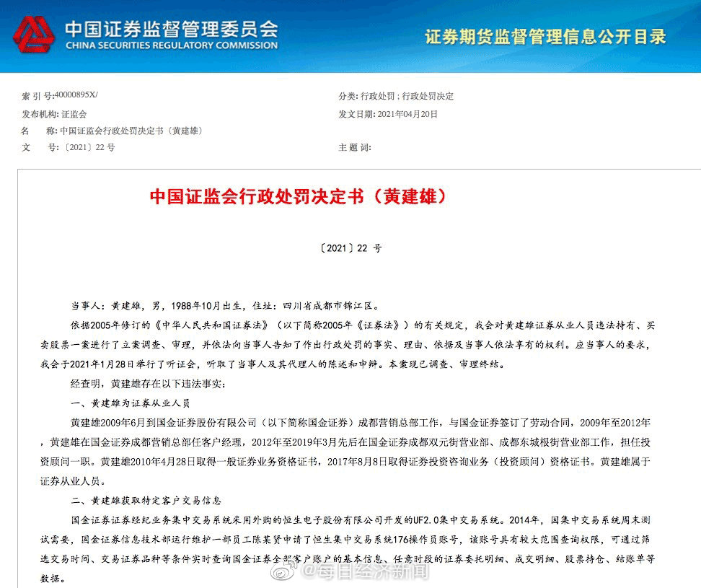Select the line 经查明，黄建雄存在以下违法事实：
This screenshot has height=588, width=701.
coord(149,384)
